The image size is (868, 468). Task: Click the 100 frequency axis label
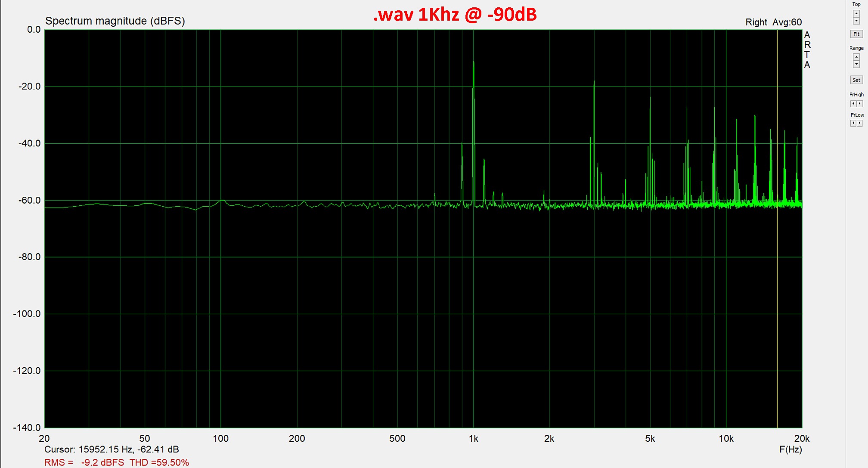pos(220,438)
